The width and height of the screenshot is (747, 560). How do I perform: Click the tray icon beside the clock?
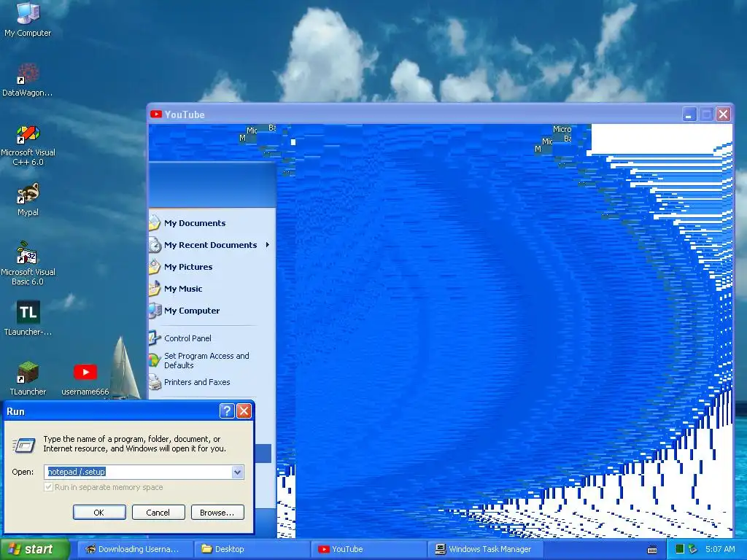(693, 549)
